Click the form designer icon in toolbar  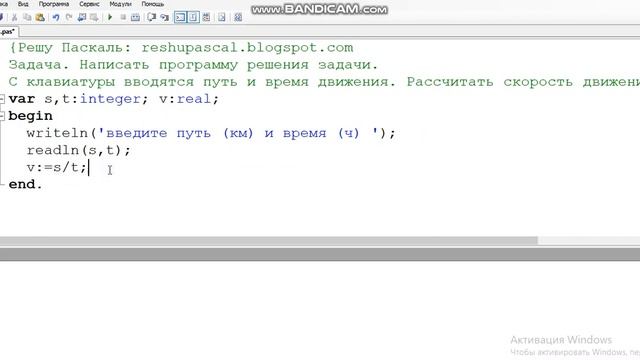coord(206,17)
